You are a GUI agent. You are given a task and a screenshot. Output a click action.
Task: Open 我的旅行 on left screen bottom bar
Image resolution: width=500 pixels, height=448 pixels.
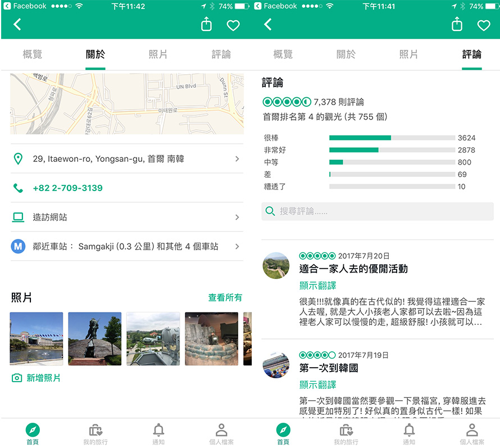(96, 435)
